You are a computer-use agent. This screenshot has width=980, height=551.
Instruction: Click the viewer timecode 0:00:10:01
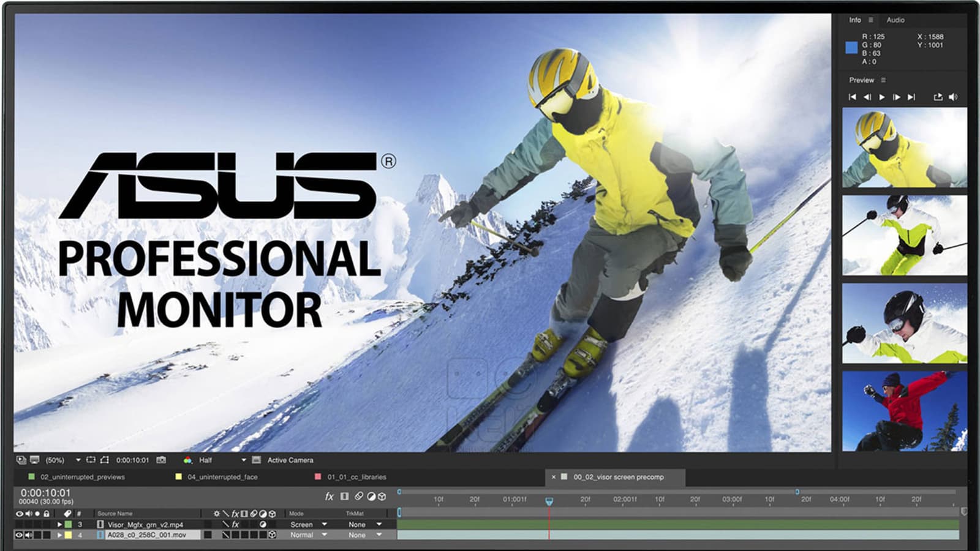coord(132,460)
